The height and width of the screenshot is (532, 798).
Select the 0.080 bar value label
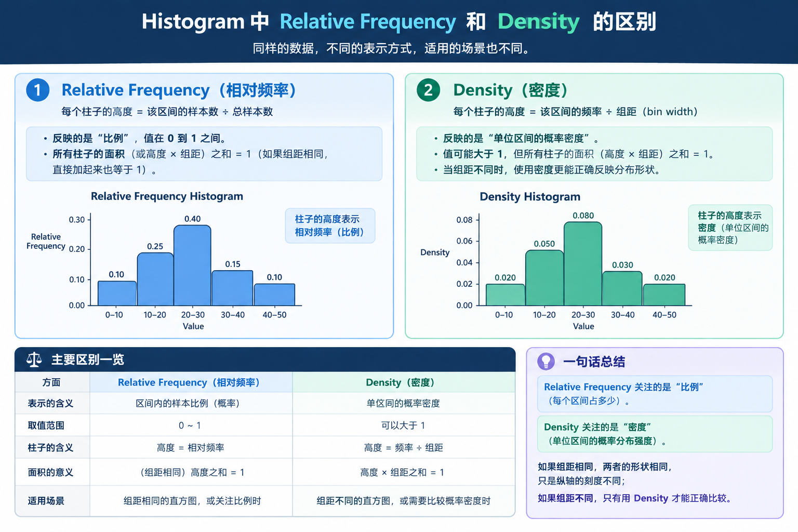(x=583, y=216)
